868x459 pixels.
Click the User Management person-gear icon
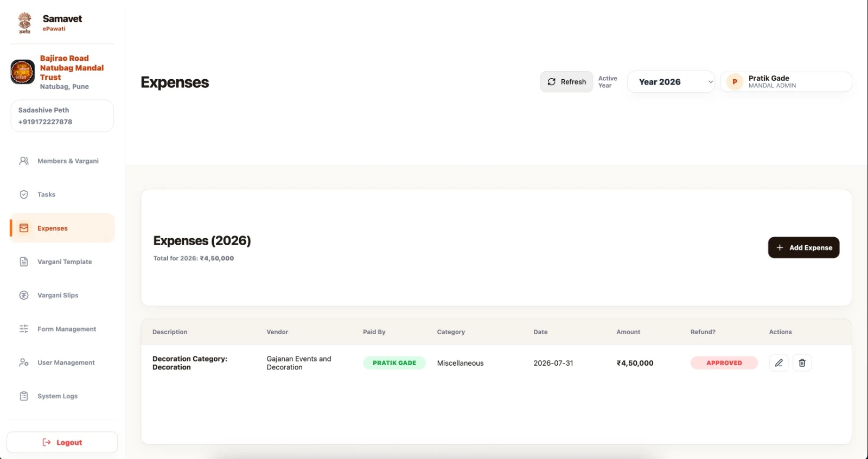coord(24,362)
